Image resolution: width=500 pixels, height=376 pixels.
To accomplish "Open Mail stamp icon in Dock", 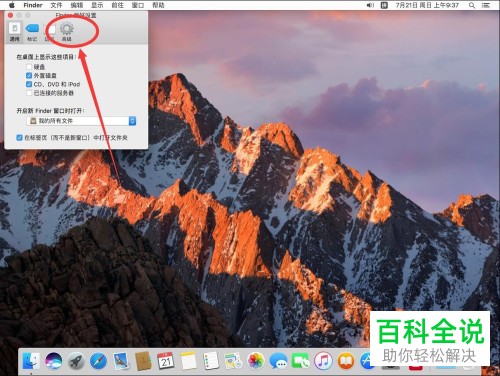I will pyautogui.click(x=121, y=361).
